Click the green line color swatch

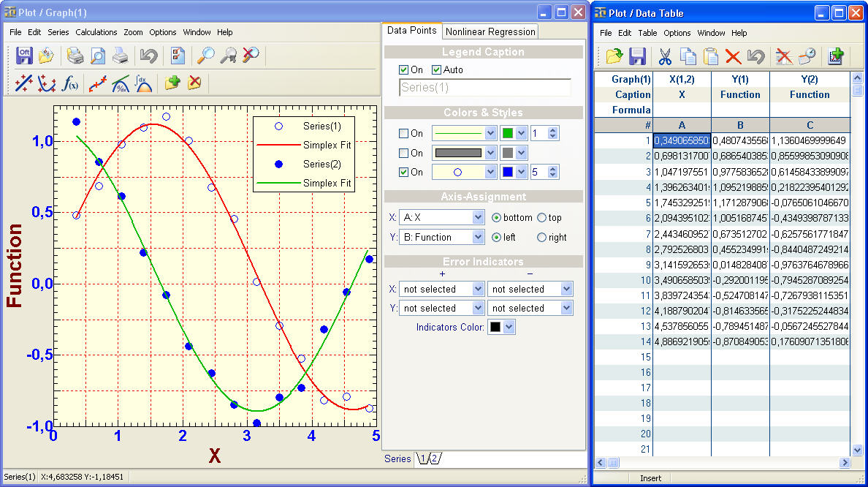tap(508, 134)
